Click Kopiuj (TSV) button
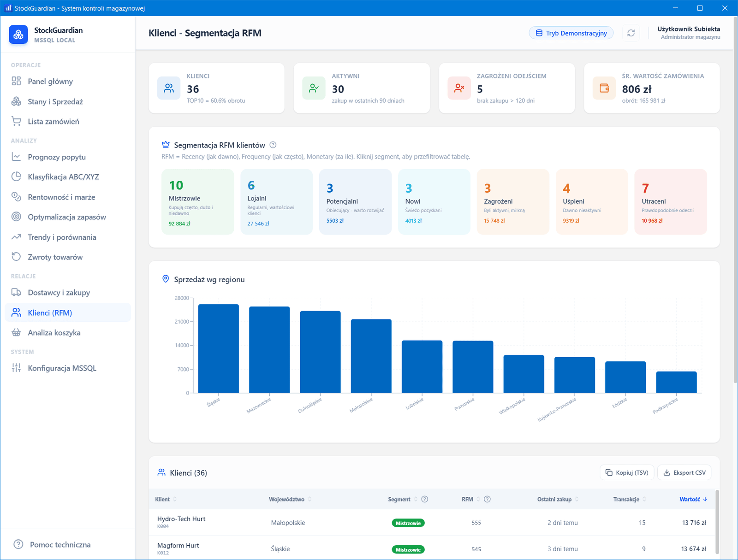 627,472
